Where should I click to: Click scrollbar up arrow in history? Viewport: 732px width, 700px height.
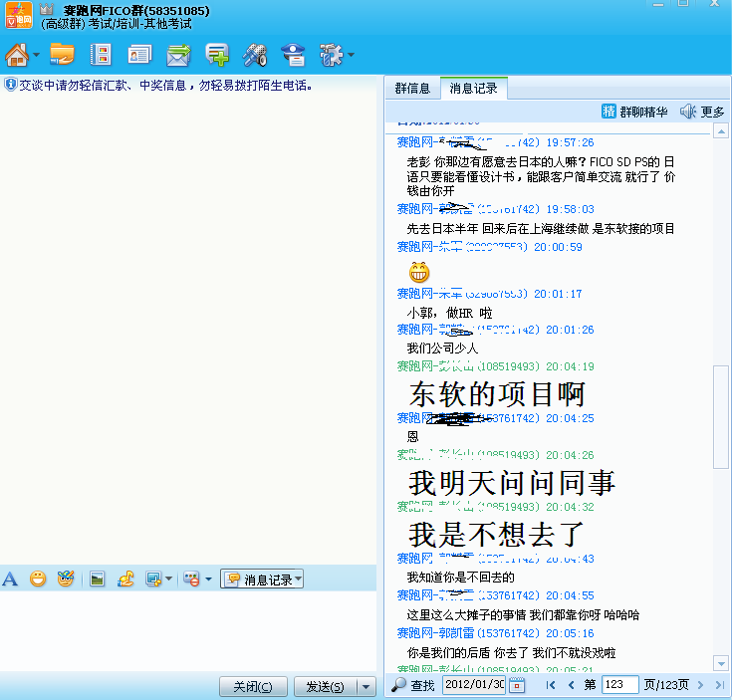point(721,131)
